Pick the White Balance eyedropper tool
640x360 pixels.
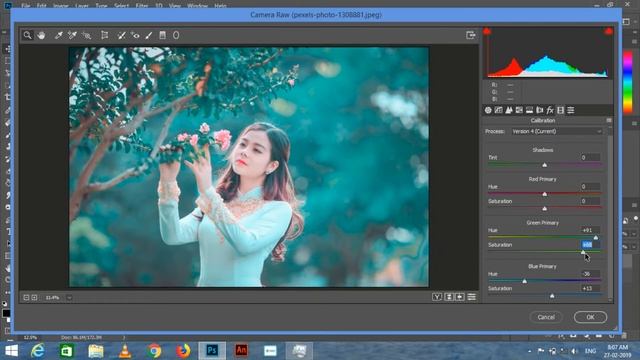point(58,36)
